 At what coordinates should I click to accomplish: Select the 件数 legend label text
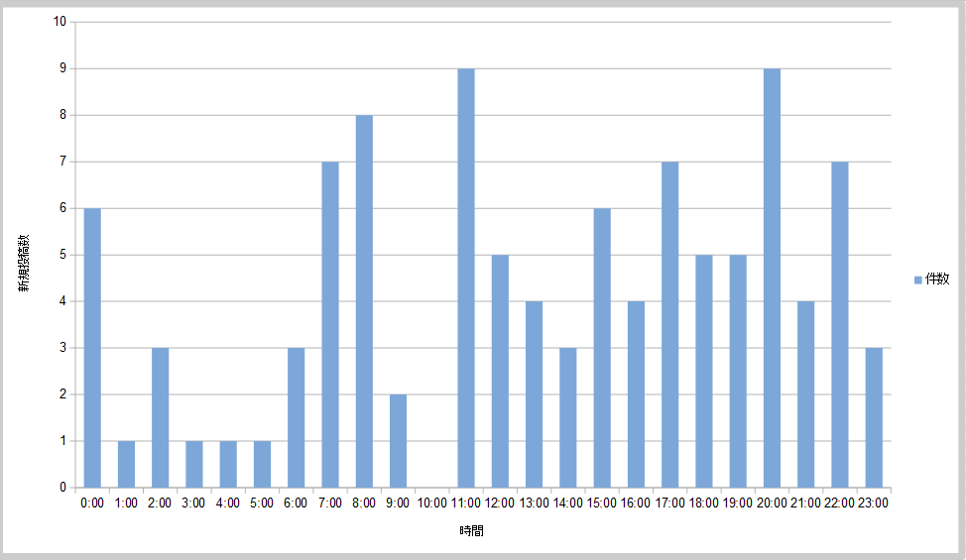pos(937,280)
